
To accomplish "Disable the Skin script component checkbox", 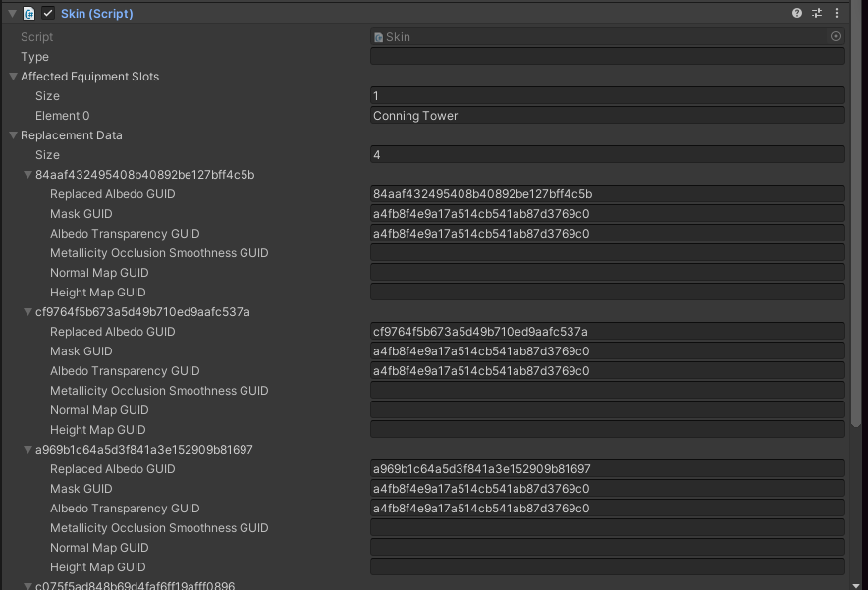I will [x=48, y=14].
